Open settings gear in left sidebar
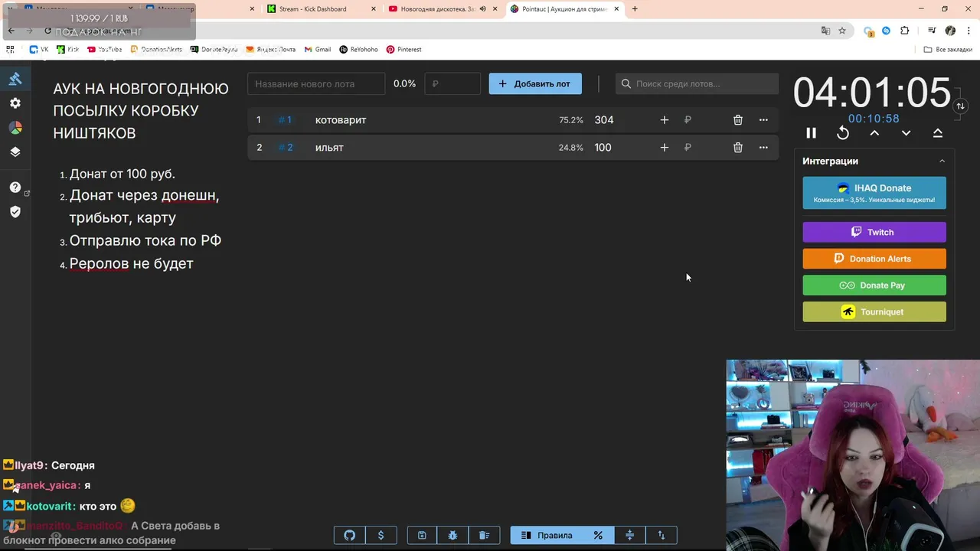 [15, 103]
